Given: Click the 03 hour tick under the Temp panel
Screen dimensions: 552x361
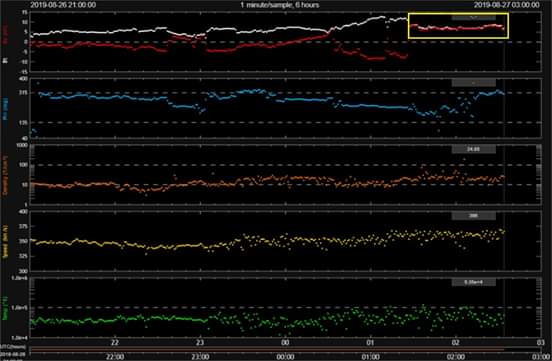Looking at the screenshot, I should click(541, 343).
